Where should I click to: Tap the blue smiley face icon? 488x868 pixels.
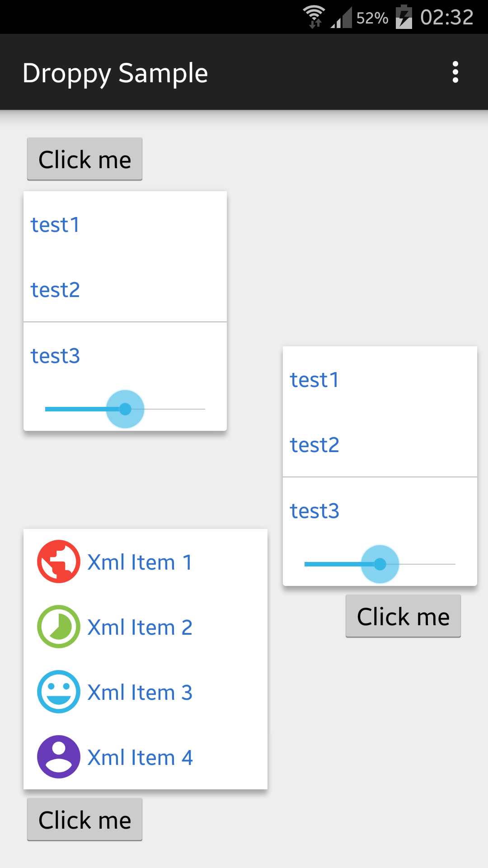click(59, 692)
